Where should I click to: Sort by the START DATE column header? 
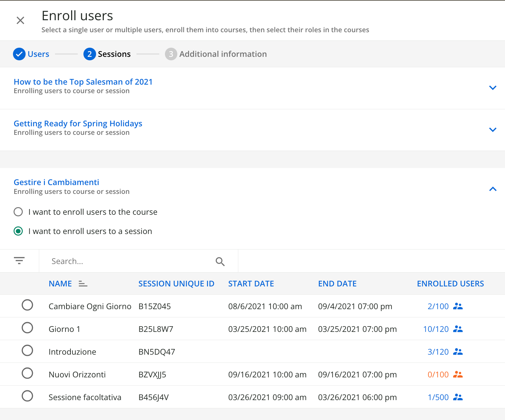(251, 284)
